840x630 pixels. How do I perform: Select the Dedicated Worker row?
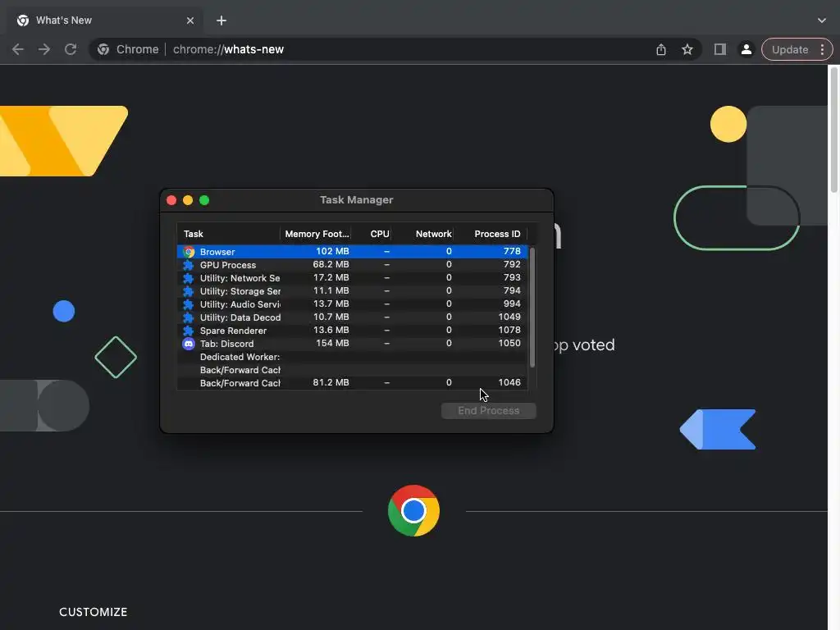(x=352, y=357)
